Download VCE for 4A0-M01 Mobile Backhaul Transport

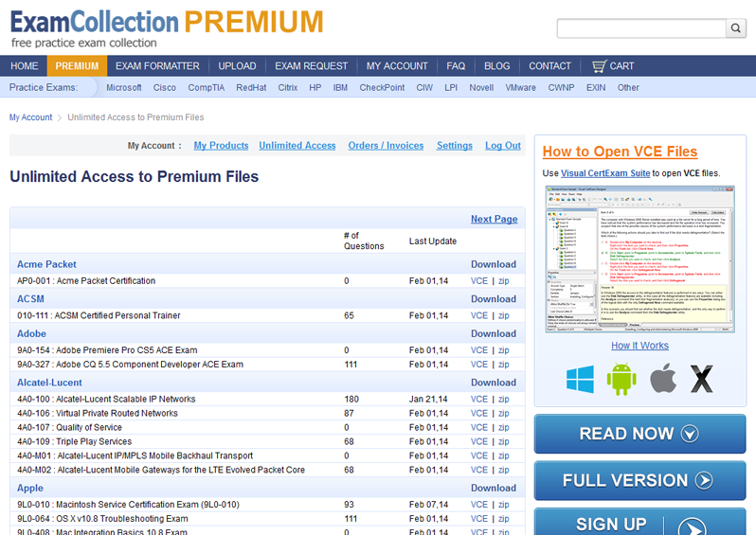(x=478, y=455)
